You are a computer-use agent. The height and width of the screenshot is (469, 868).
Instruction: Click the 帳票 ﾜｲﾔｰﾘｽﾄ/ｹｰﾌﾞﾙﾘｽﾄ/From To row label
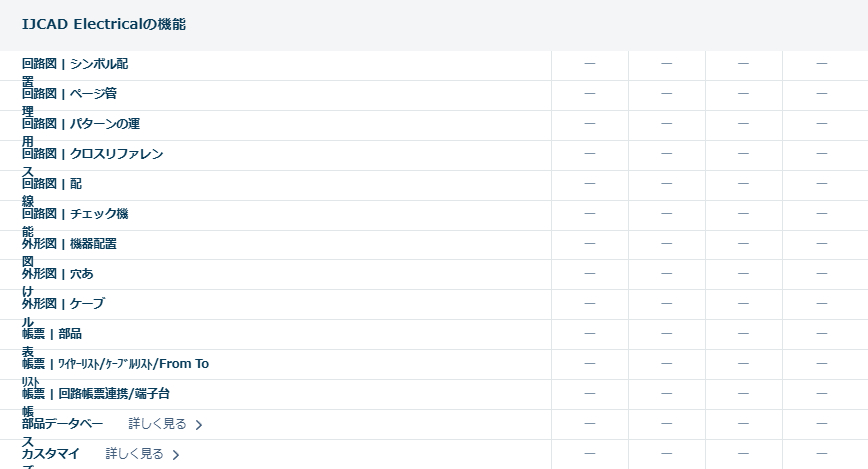(115, 364)
